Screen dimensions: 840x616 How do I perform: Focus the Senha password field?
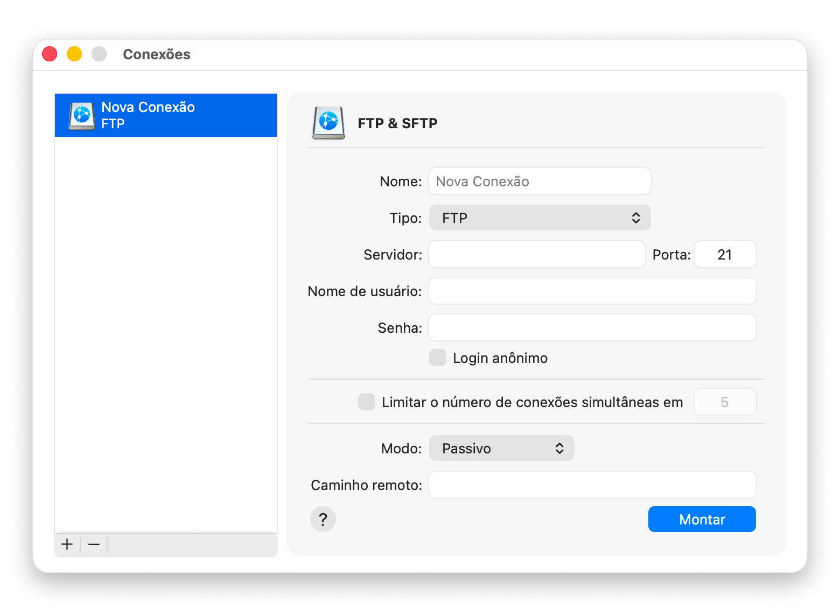pyautogui.click(x=592, y=327)
